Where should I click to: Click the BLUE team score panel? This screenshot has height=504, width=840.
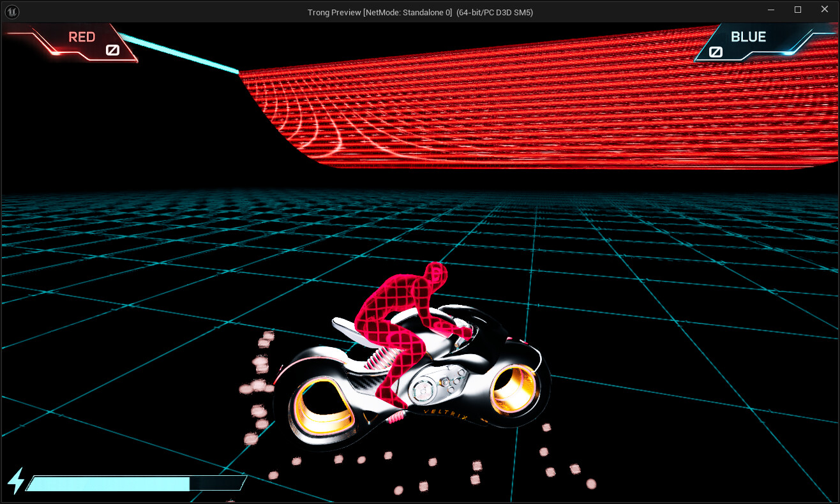[x=765, y=42]
